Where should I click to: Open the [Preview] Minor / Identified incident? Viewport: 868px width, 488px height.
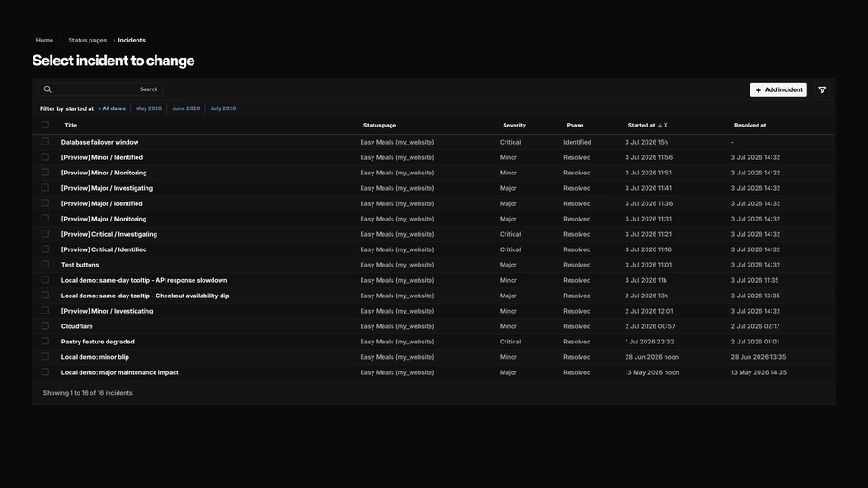tap(102, 157)
